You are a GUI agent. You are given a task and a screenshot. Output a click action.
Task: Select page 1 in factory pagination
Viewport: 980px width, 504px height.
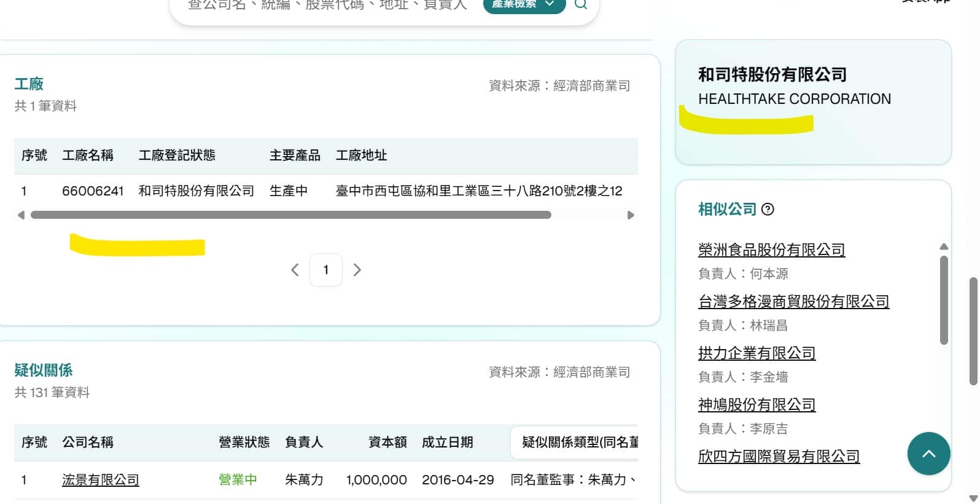(326, 270)
